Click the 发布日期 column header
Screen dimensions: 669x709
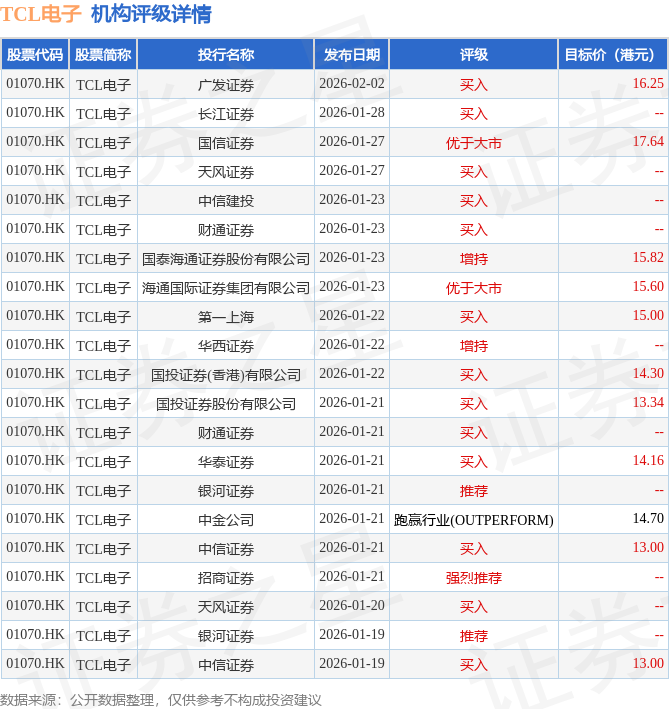[352, 55]
